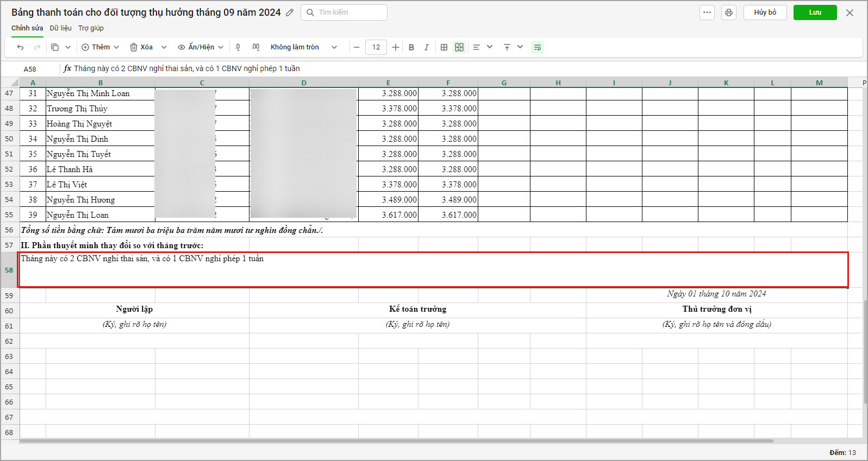Open the Trợ giúp tab
The image size is (868, 461).
click(91, 28)
